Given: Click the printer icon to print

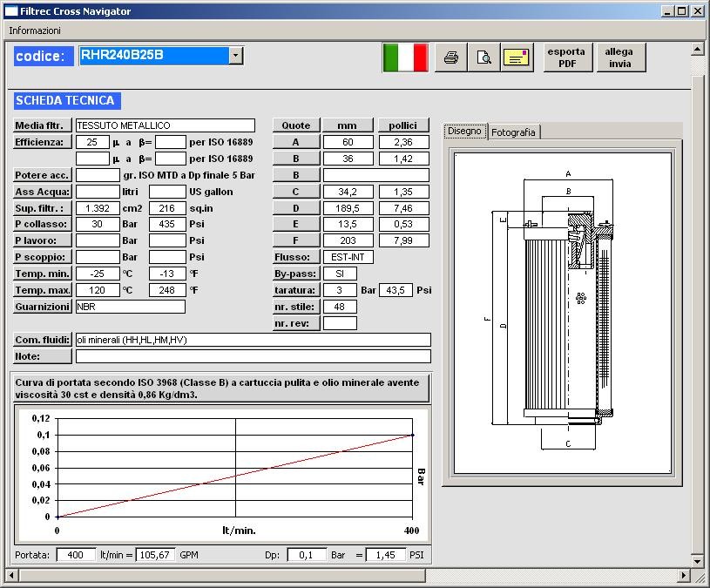Looking at the screenshot, I should (x=450, y=58).
